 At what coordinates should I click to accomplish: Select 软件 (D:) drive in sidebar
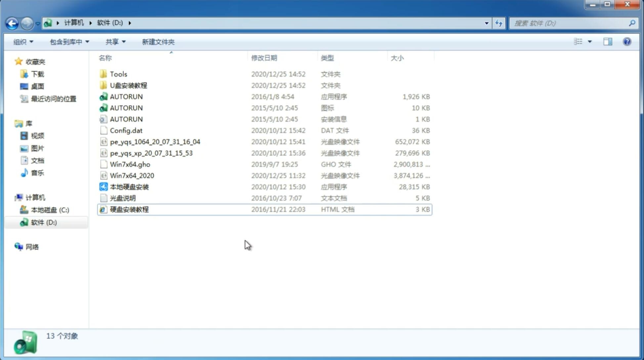pyautogui.click(x=44, y=222)
